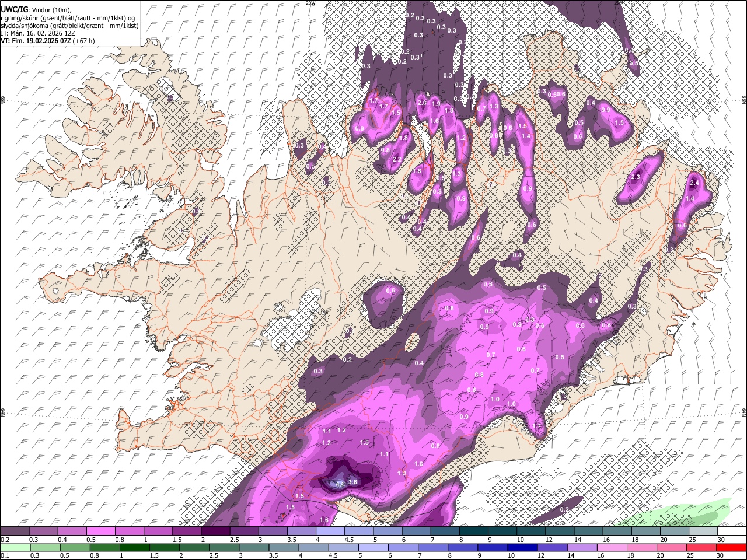Pick the red rain scale swatch at 30
Screen dimensions: 747x560
tap(731, 547)
